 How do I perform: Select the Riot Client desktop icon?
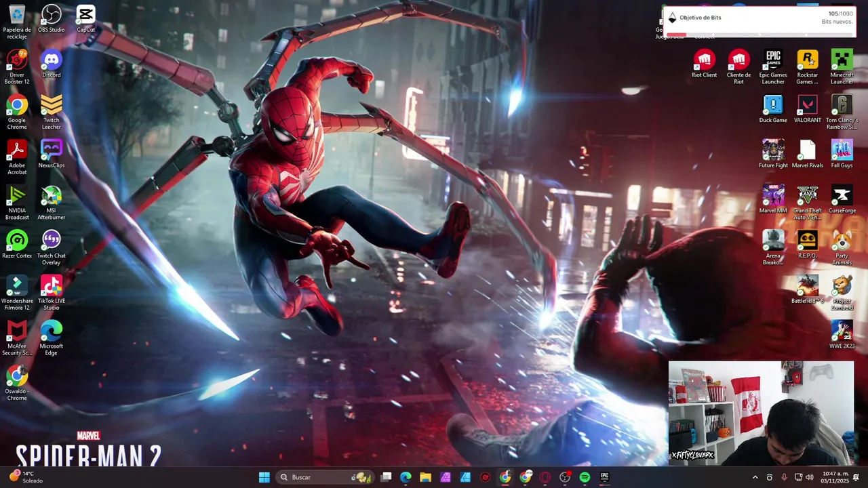704,64
